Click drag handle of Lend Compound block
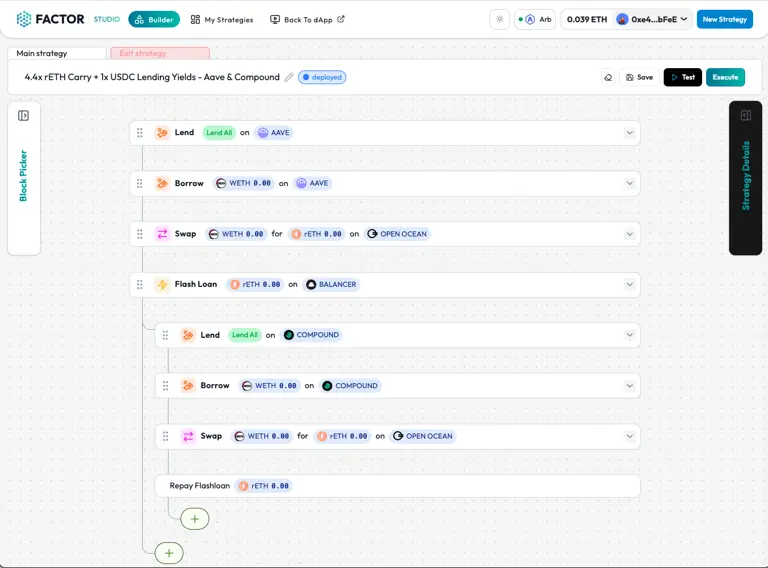Screen dimensions: 768x568 pyautogui.click(x=165, y=335)
